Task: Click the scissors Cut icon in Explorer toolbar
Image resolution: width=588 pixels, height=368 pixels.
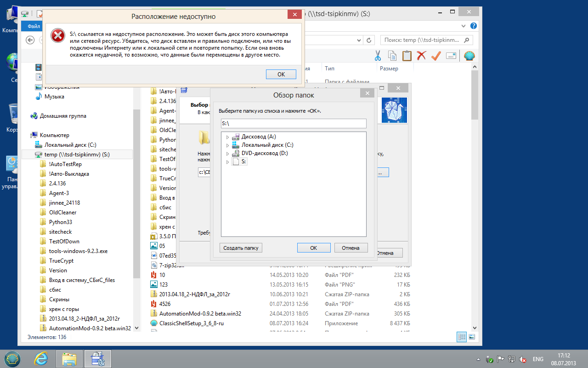Action: click(378, 56)
